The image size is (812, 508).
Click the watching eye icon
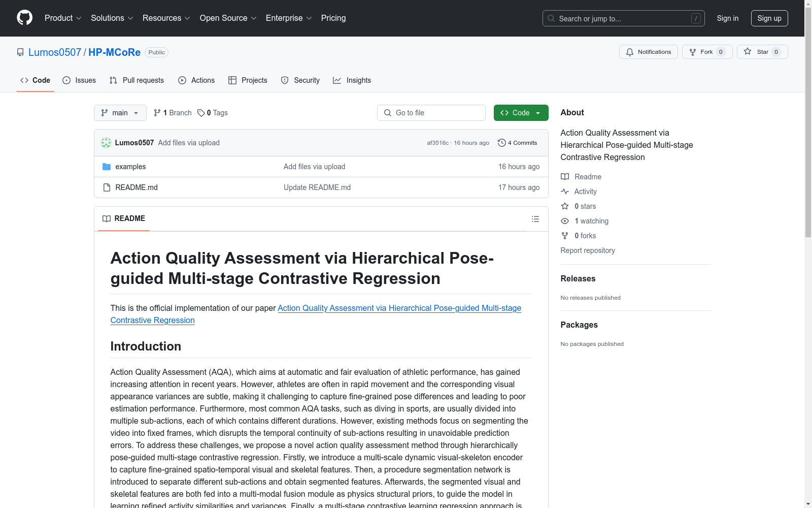pos(565,221)
